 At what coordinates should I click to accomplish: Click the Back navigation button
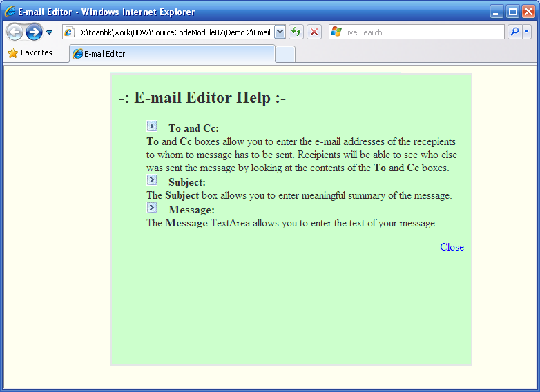click(15, 32)
